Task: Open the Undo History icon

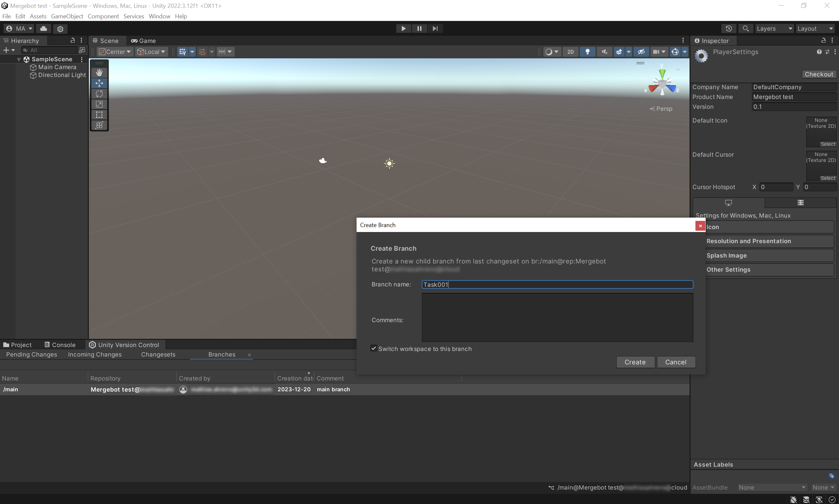Action: (x=729, y=29)
